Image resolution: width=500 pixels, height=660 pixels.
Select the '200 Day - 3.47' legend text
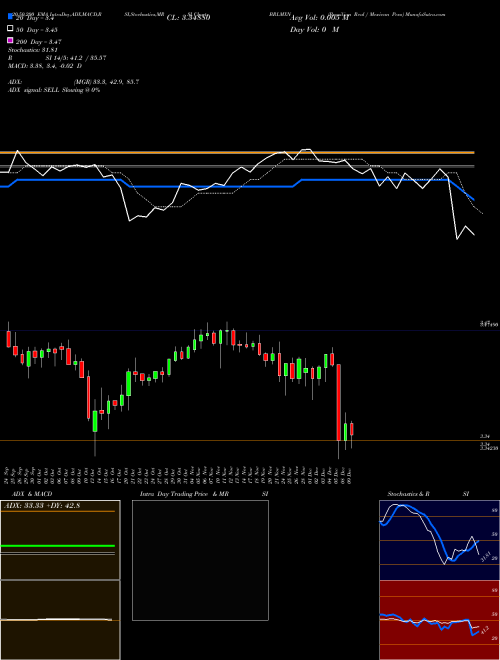(x=38, y=42)
